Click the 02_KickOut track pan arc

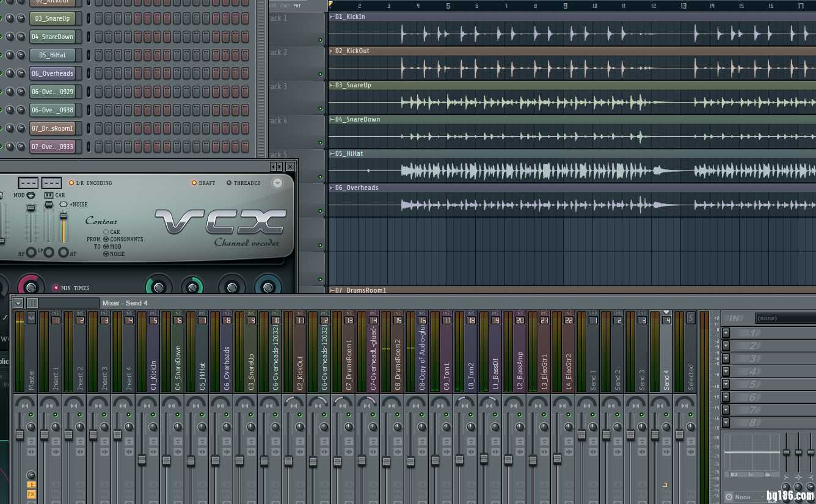(294, 402)
